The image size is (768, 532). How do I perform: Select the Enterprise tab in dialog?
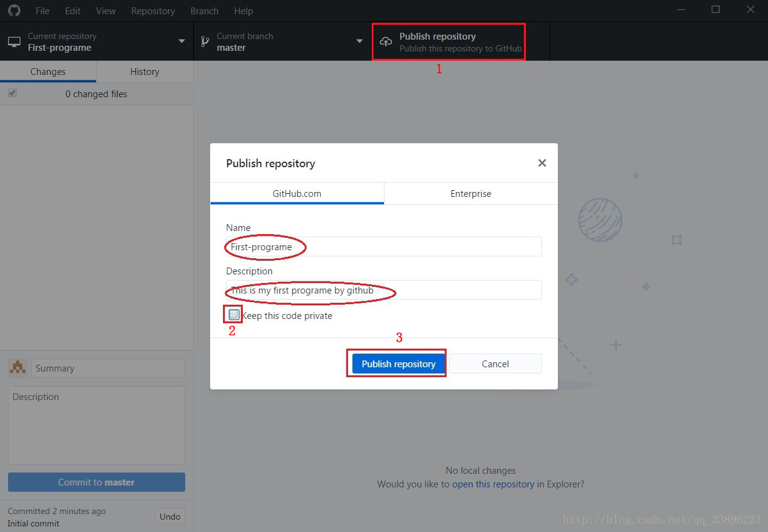pos(471,193)
